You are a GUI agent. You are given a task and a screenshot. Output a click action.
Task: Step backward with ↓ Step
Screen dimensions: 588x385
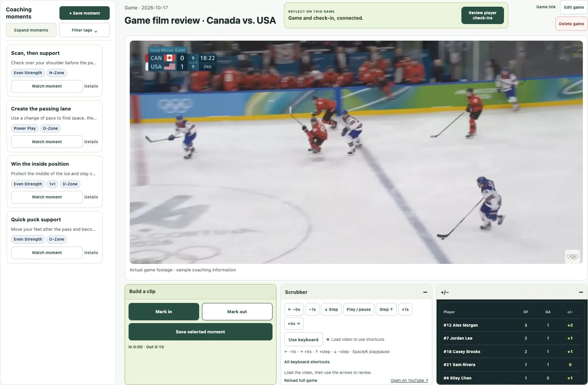click(331, 310)
